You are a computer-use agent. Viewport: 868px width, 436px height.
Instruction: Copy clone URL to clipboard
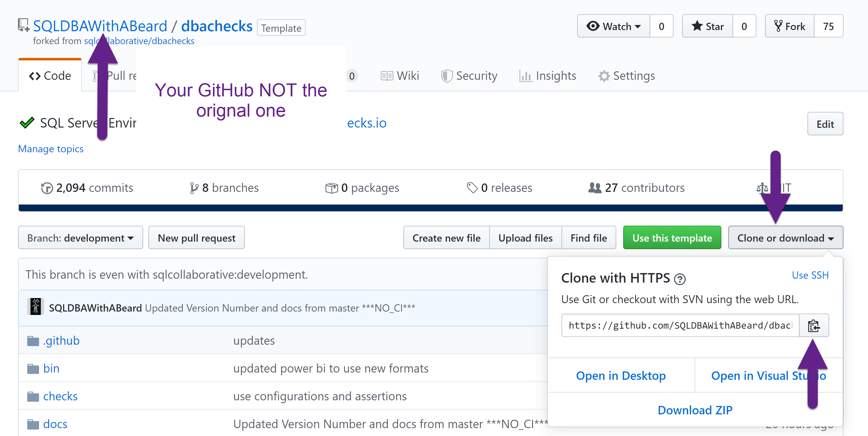point(814,325)
